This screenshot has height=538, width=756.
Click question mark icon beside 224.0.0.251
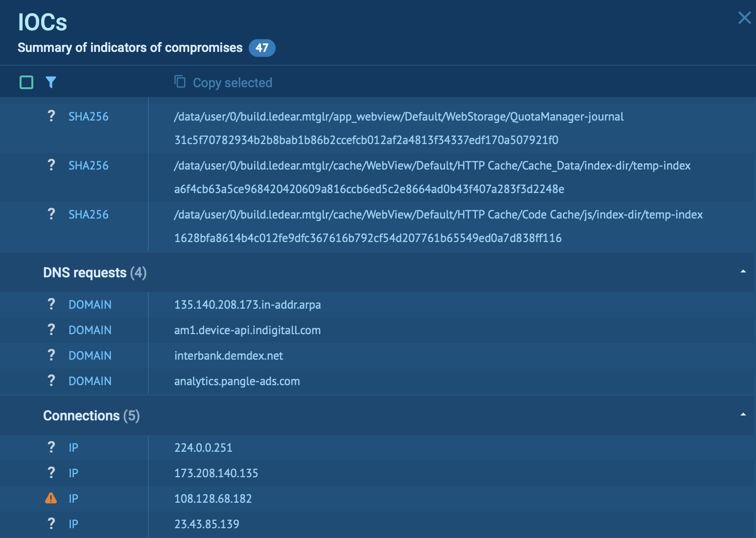[51, 447]
